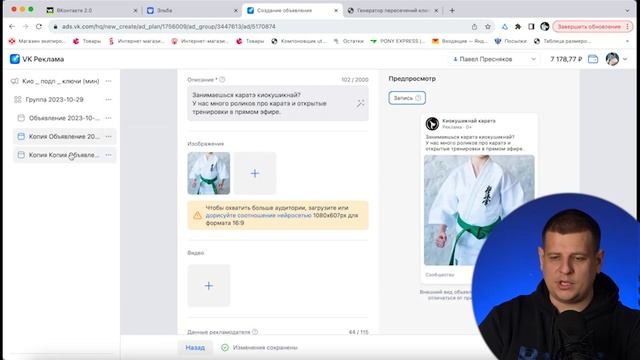Screen dimensions: 640x360
Task: Click the help icon next to Описание
Action: 222,80
